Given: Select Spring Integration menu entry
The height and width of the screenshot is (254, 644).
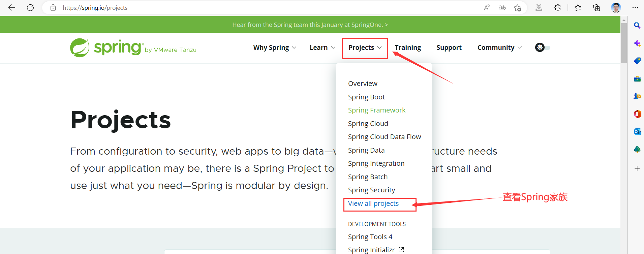Looking at the screenshot, I should 376,163.
